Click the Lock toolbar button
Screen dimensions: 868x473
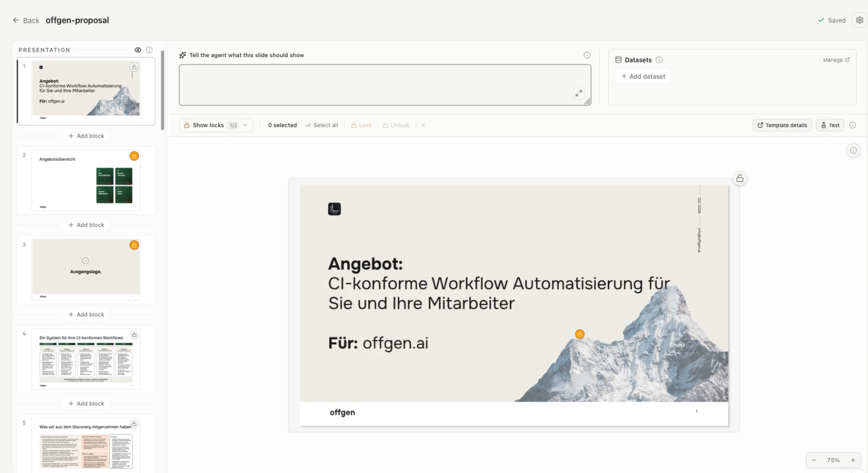tap(362, 125)
